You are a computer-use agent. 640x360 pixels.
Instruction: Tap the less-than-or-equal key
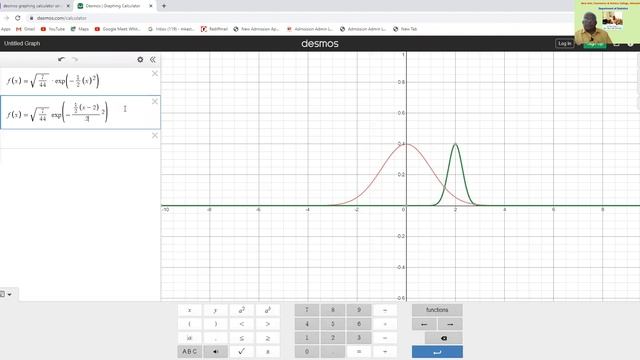pyautogui.click(x=242, y=338)
